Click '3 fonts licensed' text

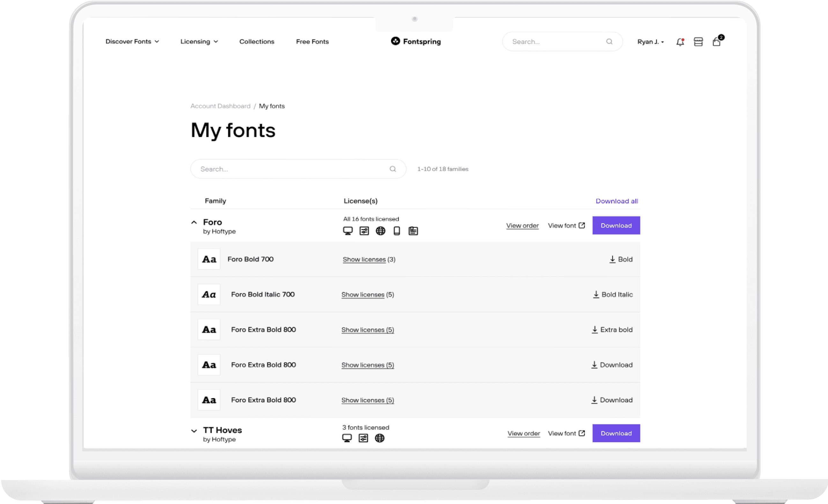[366, 427]
